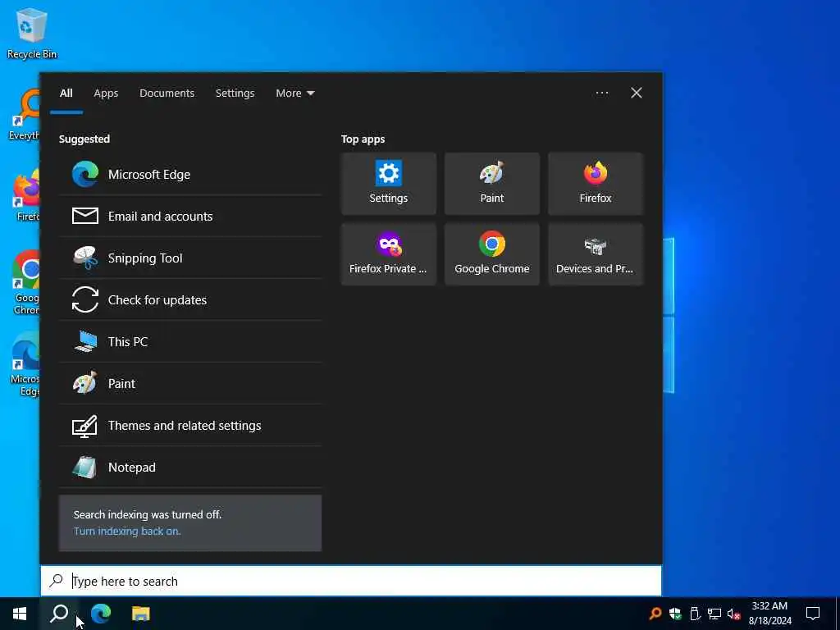Click the taskbar search magnifier icon
The image size is (840, 630).
click(59, 614)
